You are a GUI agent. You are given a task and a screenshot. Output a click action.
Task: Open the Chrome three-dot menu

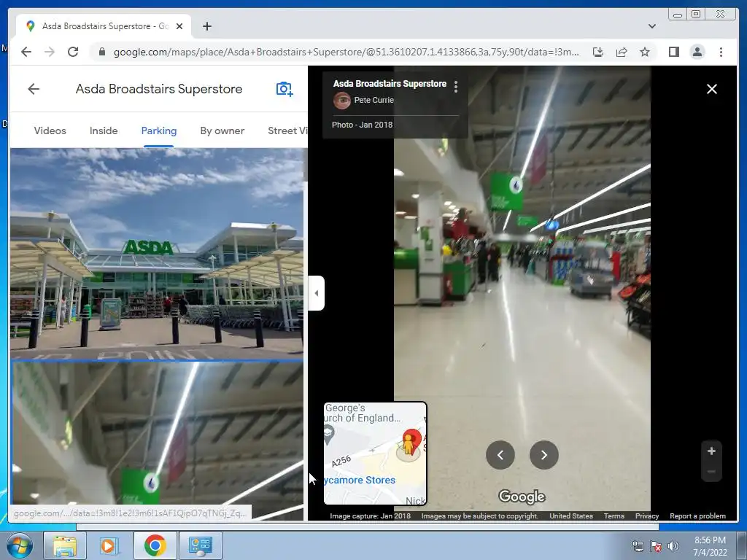(721, 52)
